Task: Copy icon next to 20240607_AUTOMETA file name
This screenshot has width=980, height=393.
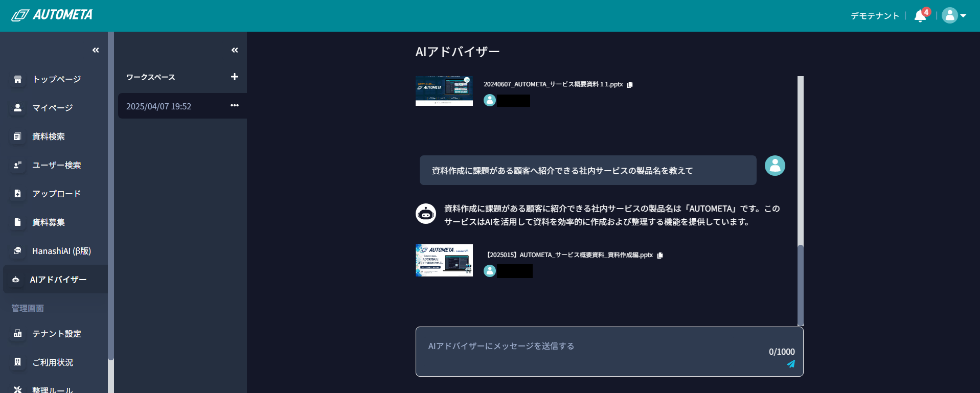Action: (630, 85)
